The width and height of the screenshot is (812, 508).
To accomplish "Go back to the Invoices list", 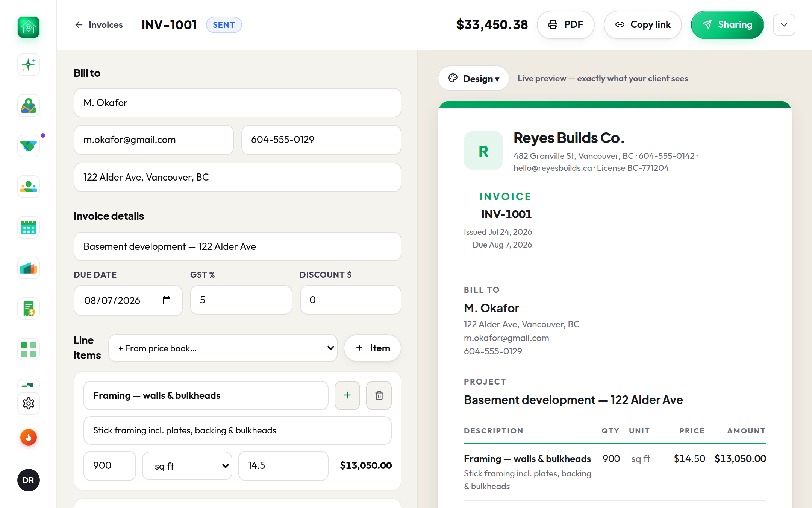I will (x=99, y=25).
